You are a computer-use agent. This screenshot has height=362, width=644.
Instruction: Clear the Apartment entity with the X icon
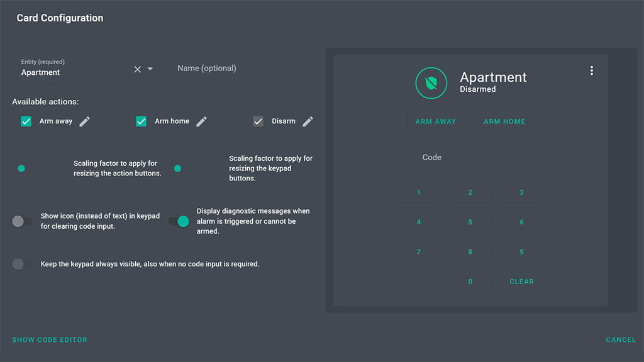[x=138, y=69]
